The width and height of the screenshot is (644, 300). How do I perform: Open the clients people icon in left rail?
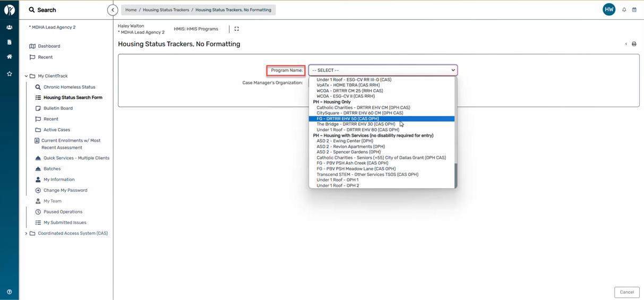pyautogui.click(x=10, y=27)
